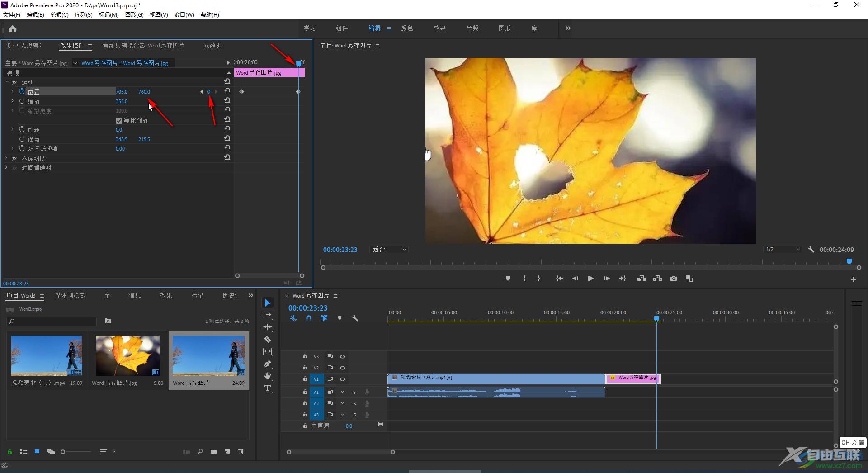
Task: Click the Extract button
Action: pos(657,279)
